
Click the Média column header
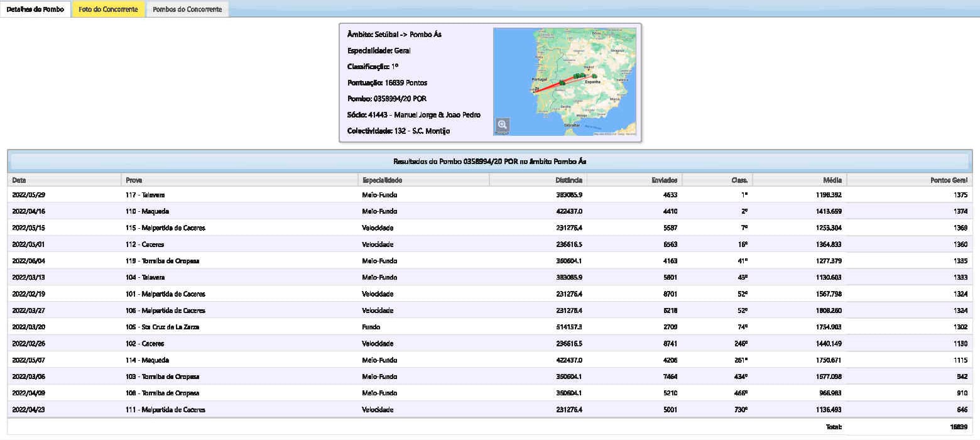point(800,180)
